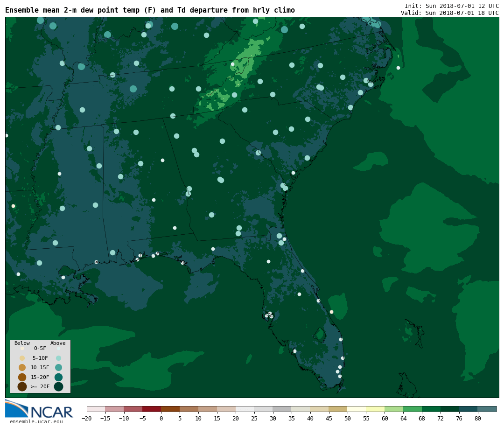Screen dimensions: 504x427
Task: Click the '0' colorbar tick label
Action: coord(161,418)
